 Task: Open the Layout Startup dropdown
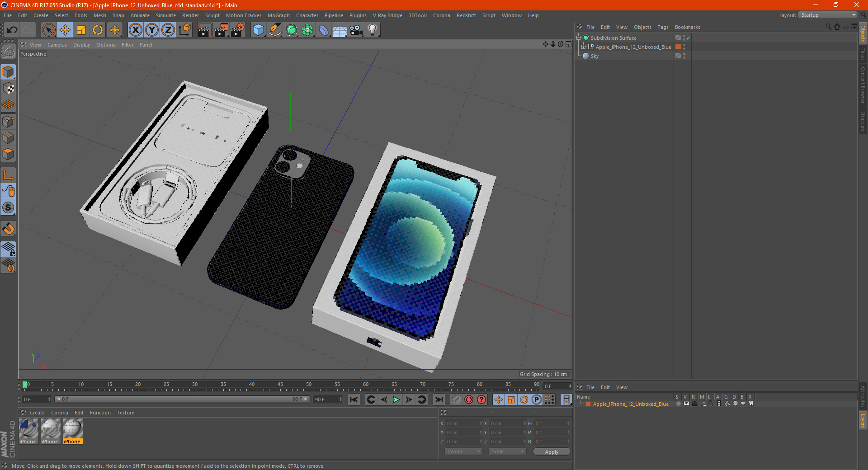tap(828, 15)
